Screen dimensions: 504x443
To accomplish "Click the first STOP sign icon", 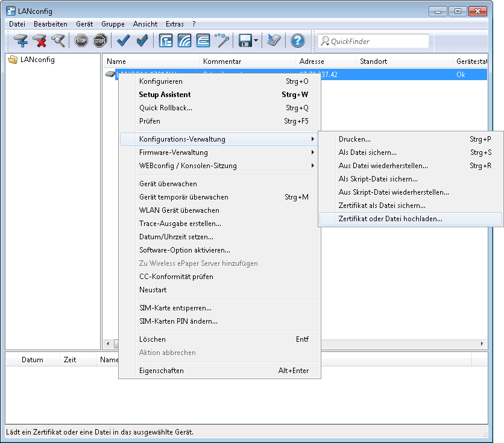I will [81, 41].
